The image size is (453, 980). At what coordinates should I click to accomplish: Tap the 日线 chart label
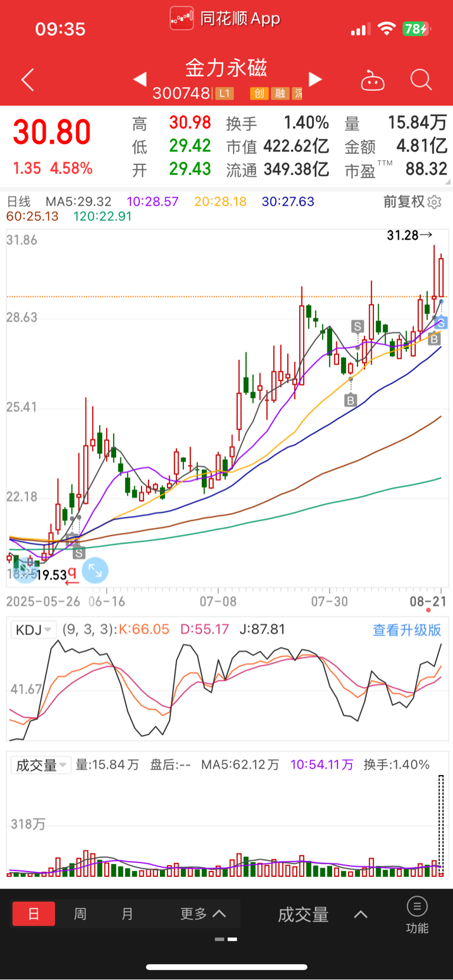[18, 202]
